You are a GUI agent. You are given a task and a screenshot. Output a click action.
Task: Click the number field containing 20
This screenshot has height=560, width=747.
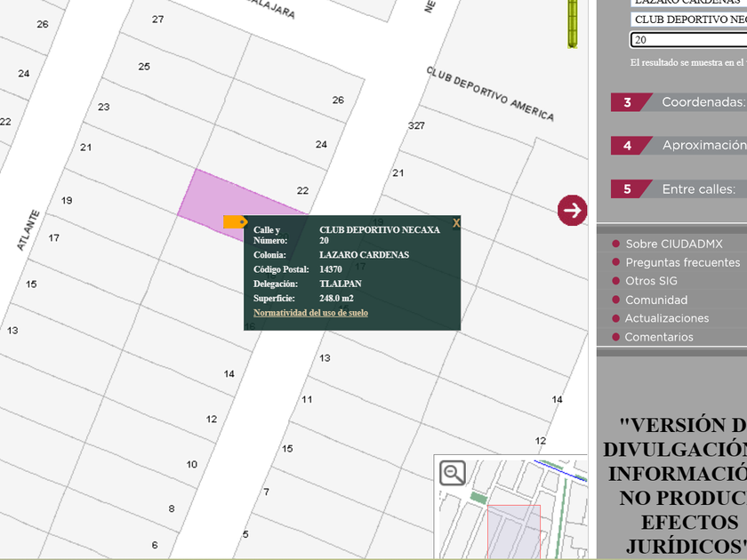(688, 40)
